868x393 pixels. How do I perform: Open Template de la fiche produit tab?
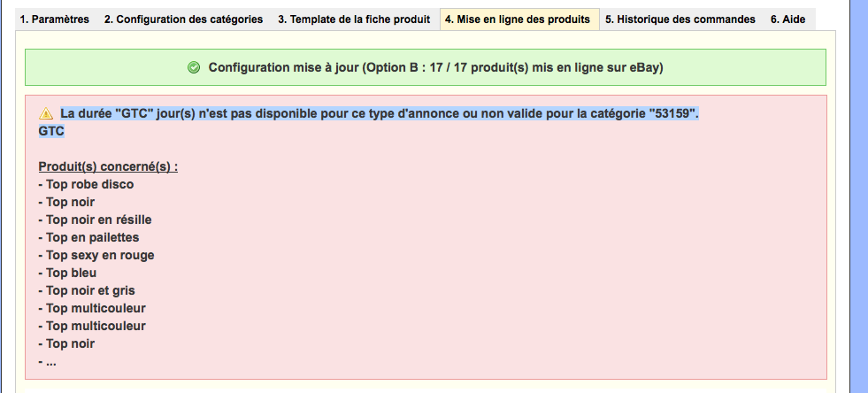pos(354,19)
